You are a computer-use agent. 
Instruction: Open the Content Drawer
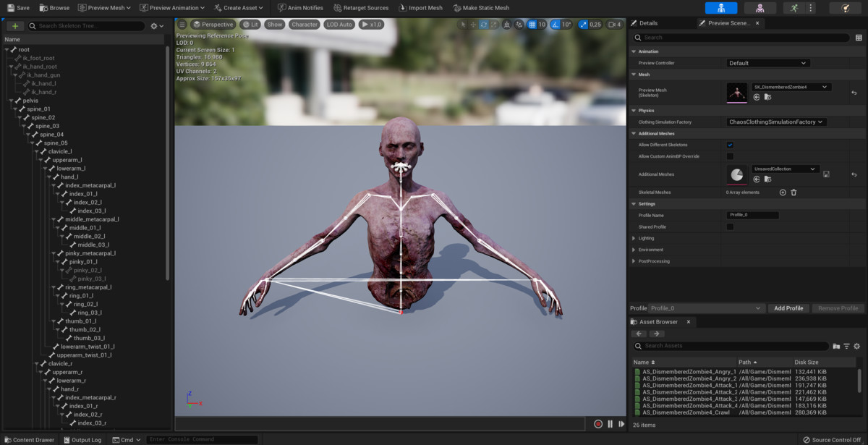(28, 439)
